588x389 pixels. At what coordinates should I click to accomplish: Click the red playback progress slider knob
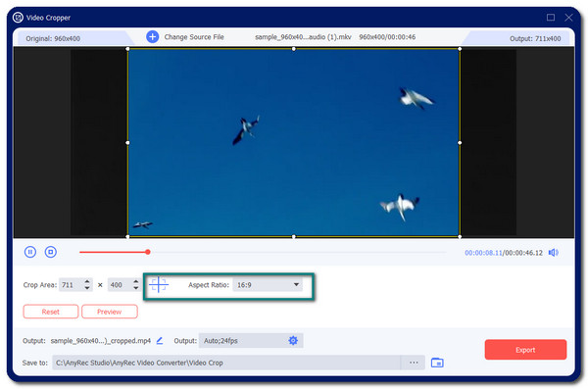pyautogui.click(x=148, y=252)
